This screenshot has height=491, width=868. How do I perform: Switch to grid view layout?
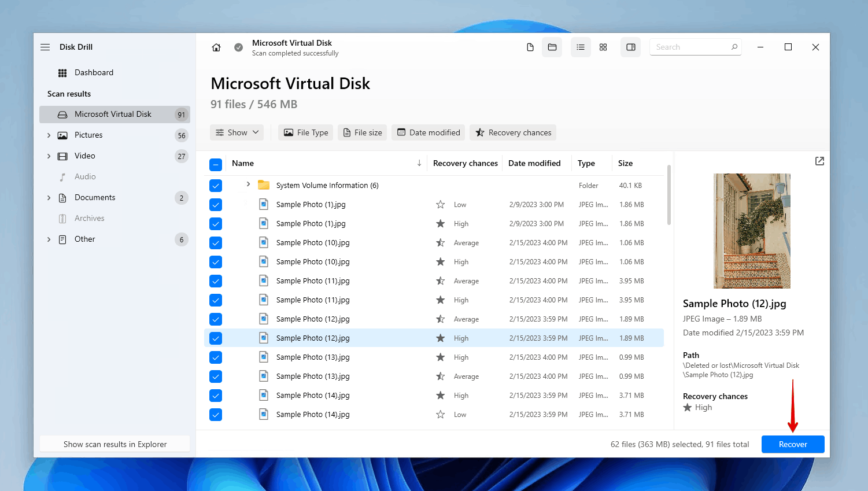(603, 47)
